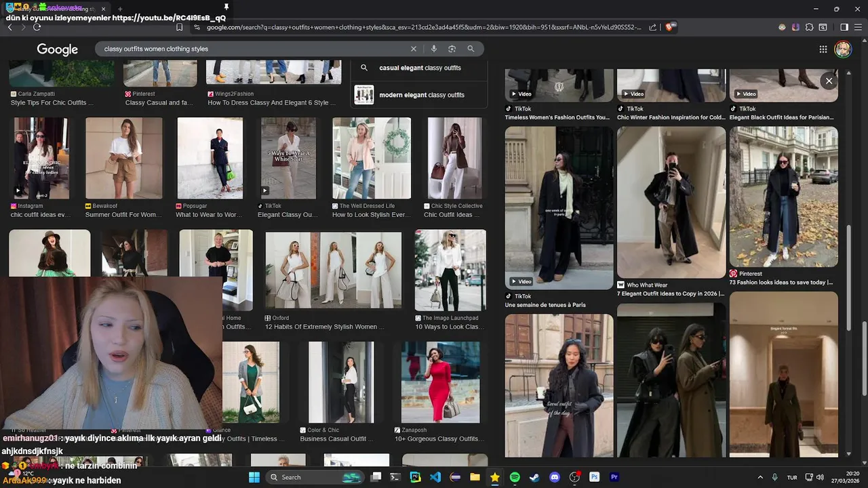Open the volume control in tray
This screenshot has width=868, height=488.
tap(820, 477)
